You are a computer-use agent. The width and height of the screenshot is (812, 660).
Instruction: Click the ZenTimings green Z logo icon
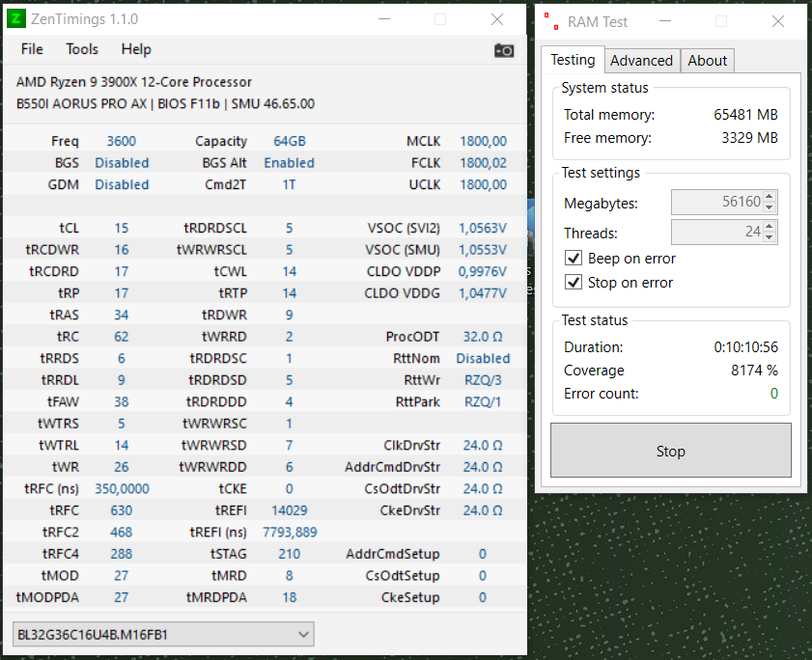coord(15,19)
